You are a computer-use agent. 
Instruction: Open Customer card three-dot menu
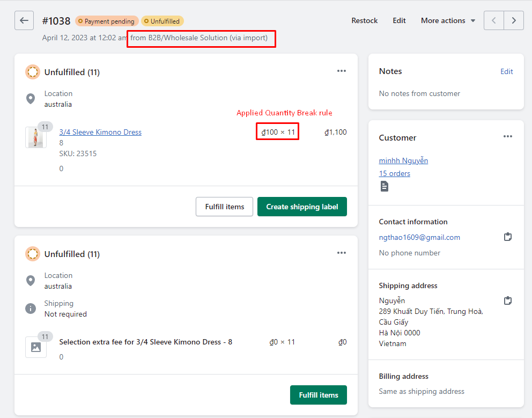click(x=508, y=137)
